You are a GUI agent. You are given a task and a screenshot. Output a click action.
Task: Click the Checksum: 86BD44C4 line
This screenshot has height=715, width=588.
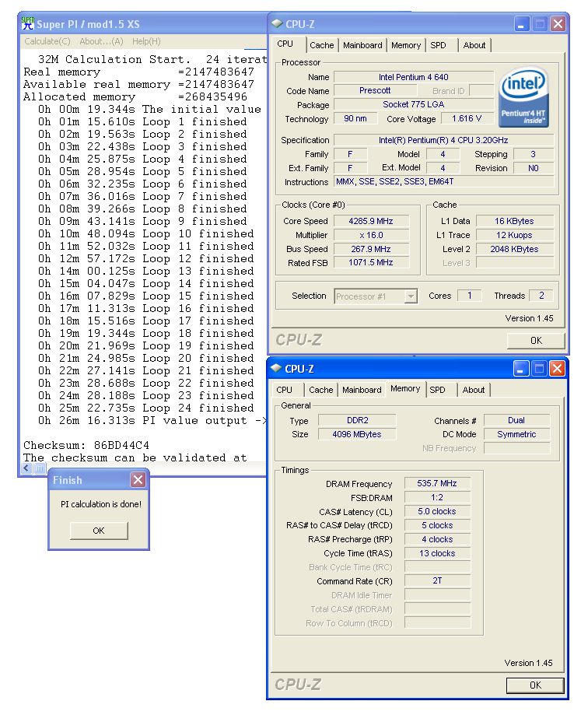tap(86, 445)
